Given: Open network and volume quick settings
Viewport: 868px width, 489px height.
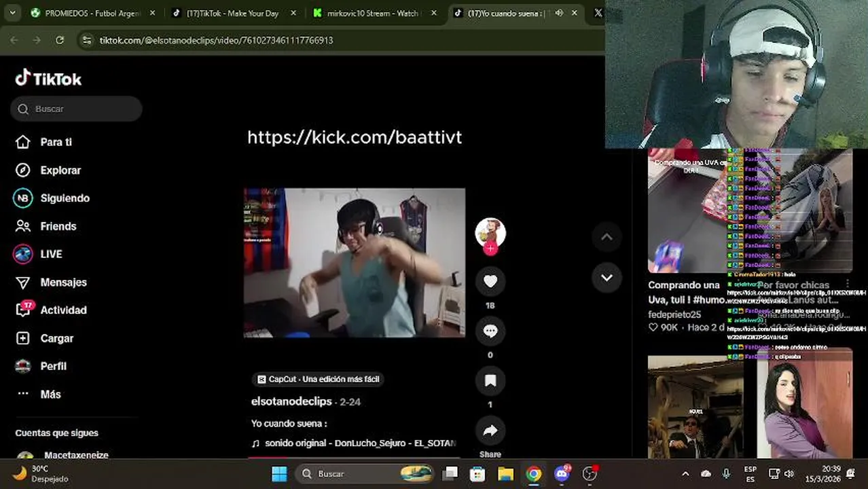Looking at the screenshot, I should pyautogui.click(x=782, y=473).
